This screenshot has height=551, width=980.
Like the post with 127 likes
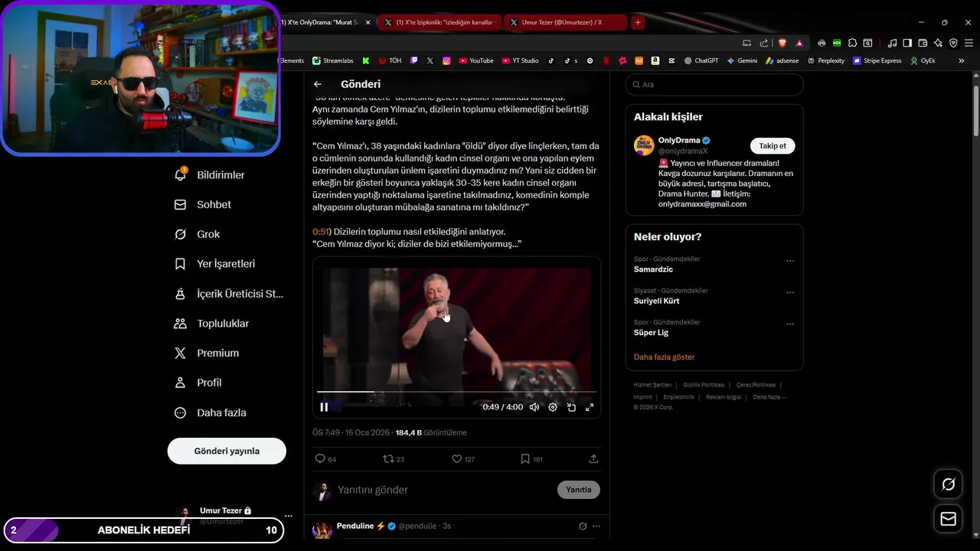[x=463, y=459]
